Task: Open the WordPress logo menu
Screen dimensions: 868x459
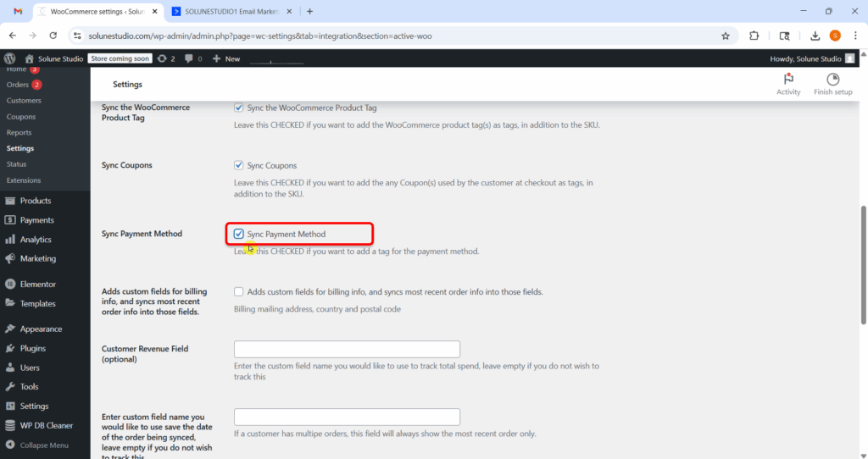Action: [10, 58]
